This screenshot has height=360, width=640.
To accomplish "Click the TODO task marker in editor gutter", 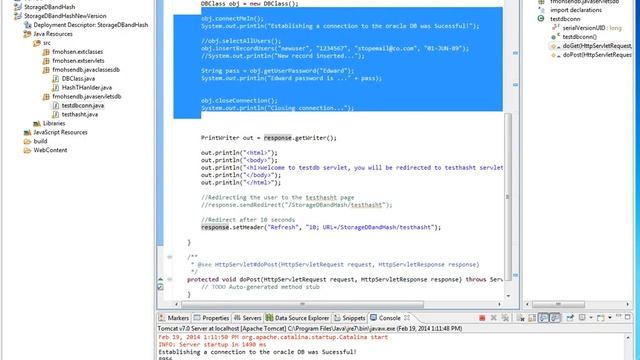I will [160, 287].
